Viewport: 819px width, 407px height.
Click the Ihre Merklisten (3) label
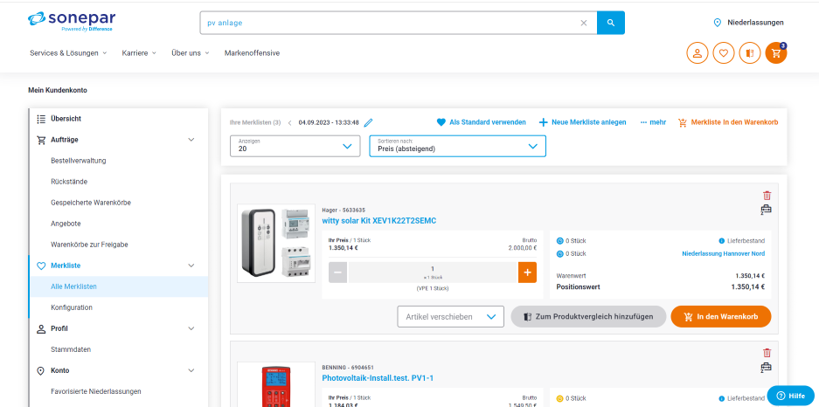255,123
